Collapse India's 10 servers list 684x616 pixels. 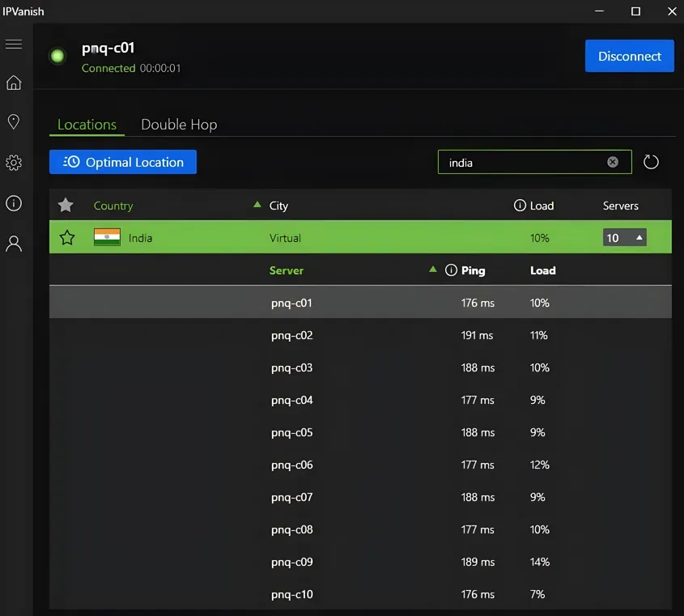[624, 237]
